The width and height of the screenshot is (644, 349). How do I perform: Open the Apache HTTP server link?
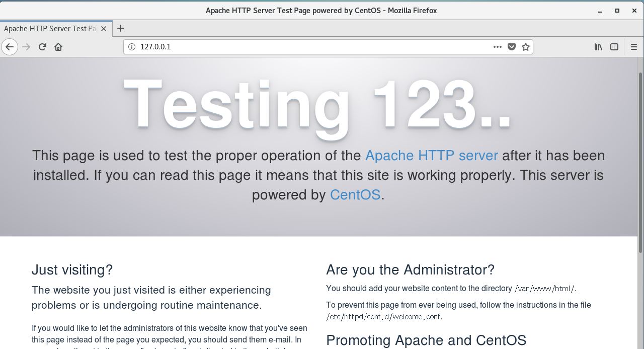pyautogui.click(x=432, y=156)
